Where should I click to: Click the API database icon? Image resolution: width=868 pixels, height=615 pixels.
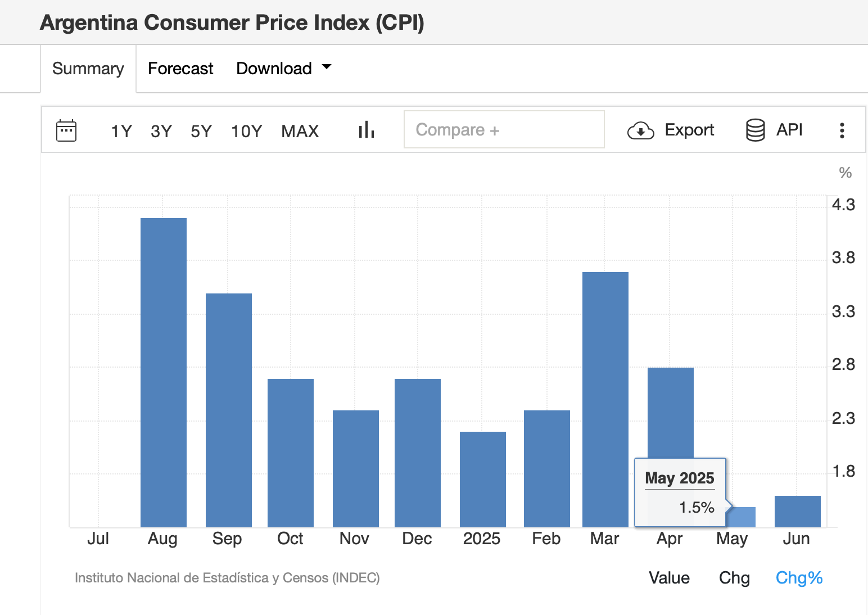click(755, 130)
